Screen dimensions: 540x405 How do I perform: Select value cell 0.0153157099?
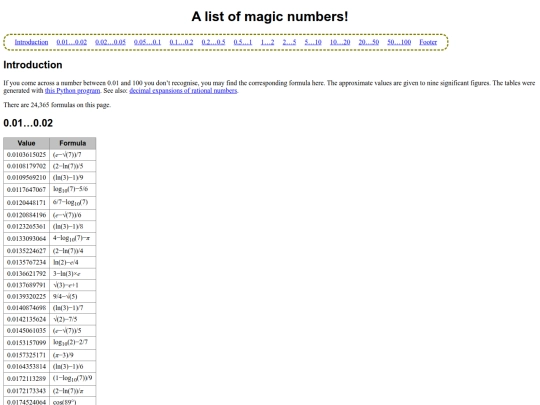(x=27, y=342)
